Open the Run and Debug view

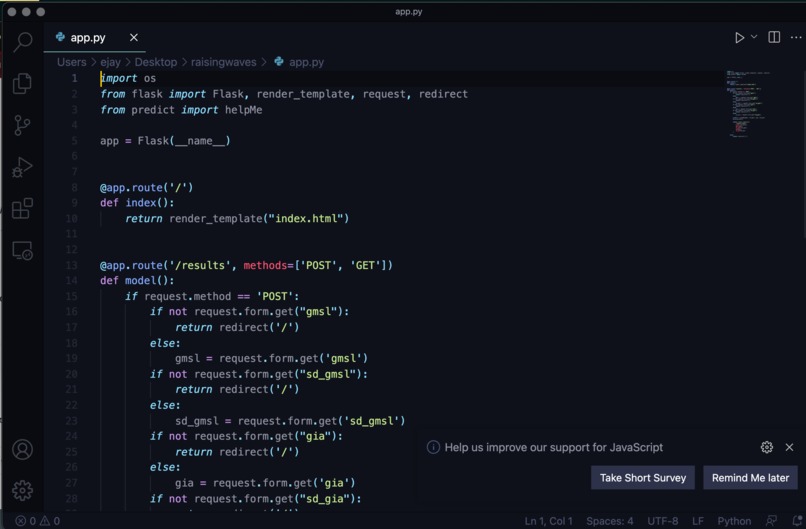[x=22, y=167]
